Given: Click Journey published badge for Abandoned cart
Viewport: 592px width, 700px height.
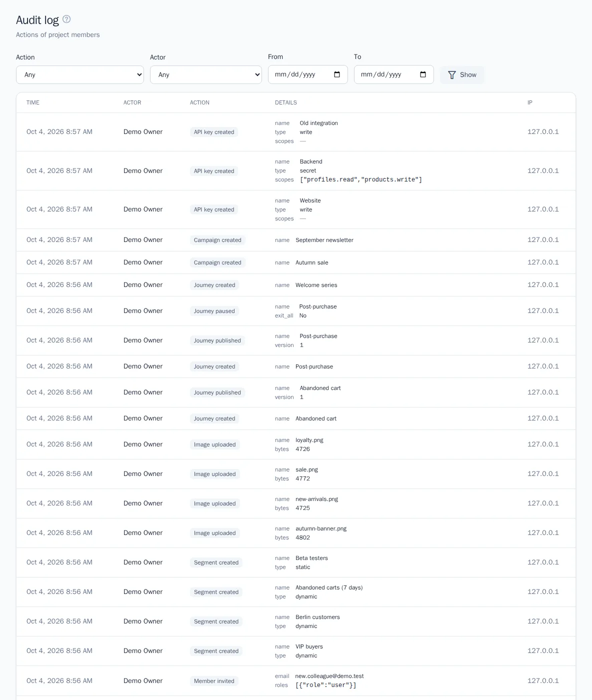Looking at the screenshot, I should coord(217,392).
